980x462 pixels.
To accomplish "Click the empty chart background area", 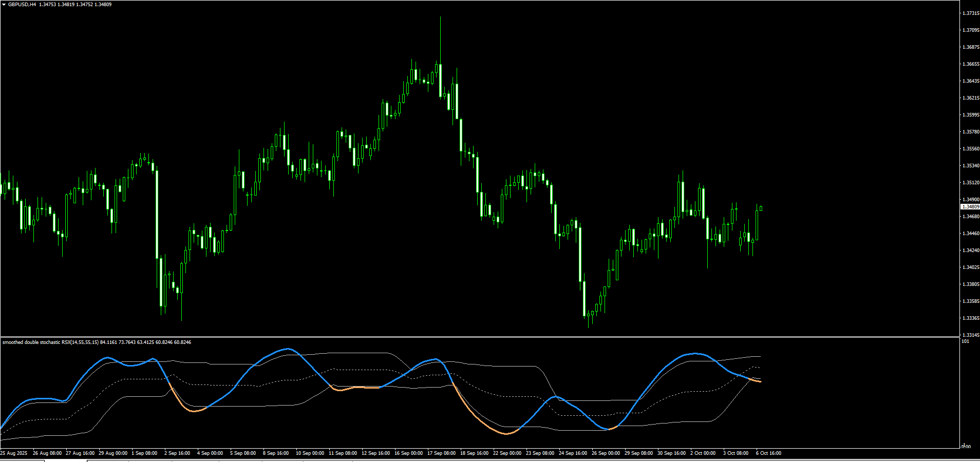I will pos(847,77).
